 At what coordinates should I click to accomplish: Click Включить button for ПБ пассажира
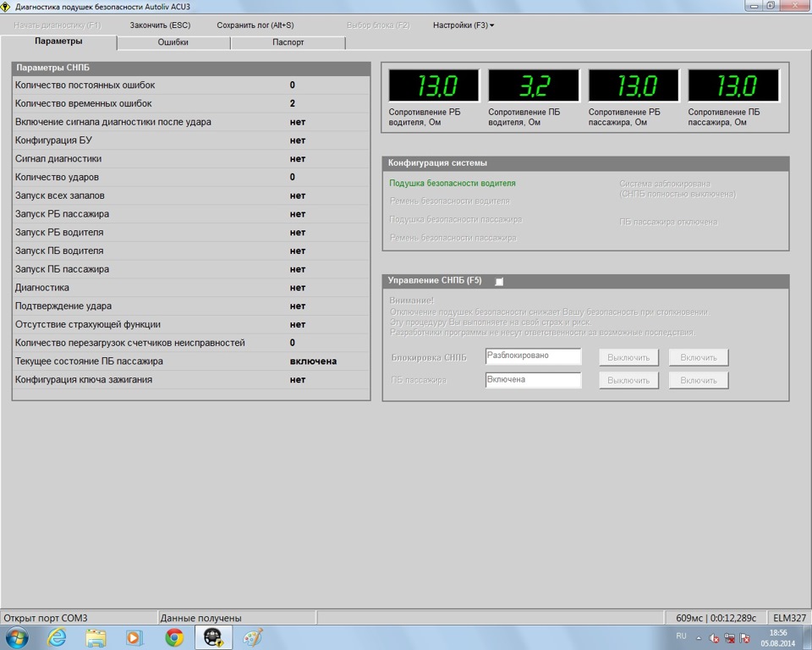coord(699,381)
